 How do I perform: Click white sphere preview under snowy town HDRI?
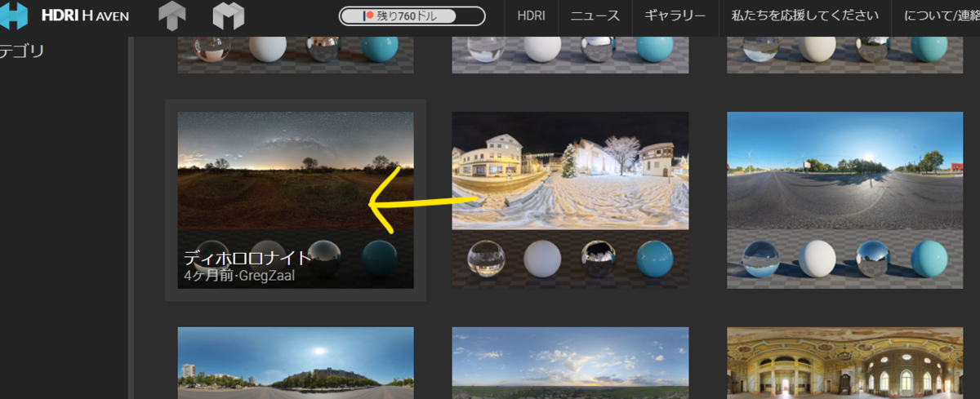[542, 259]
